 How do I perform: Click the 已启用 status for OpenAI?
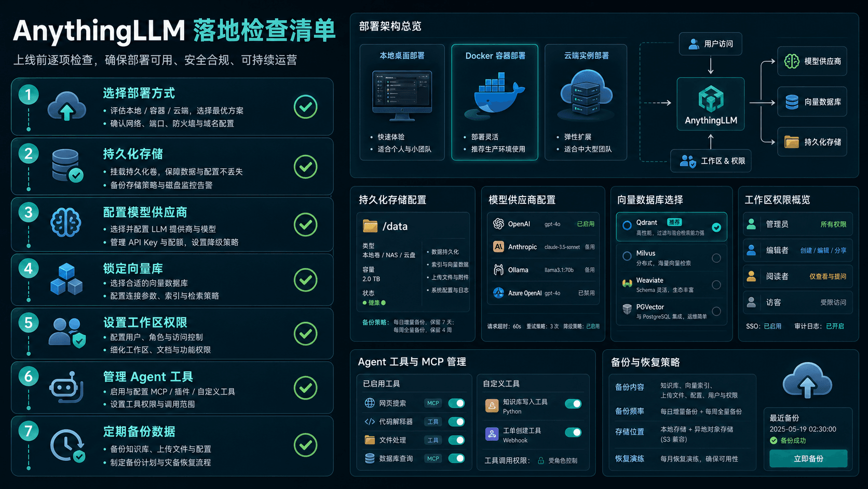point(586,224)
